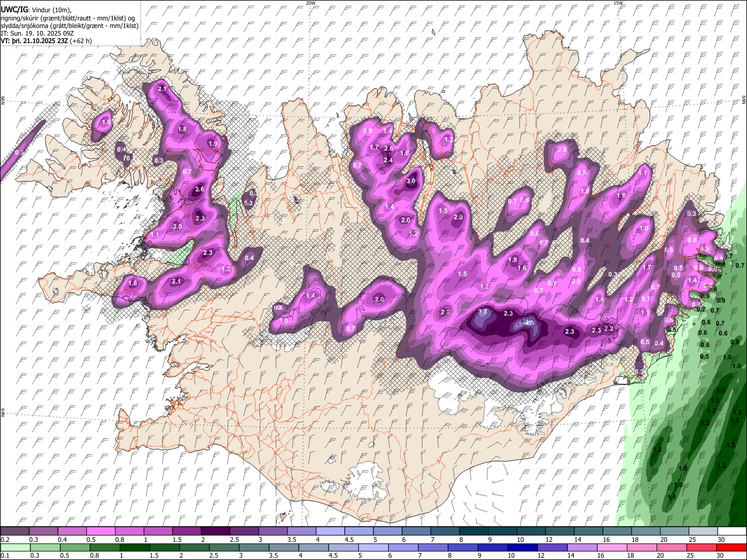Click upper legend swatch between 8 and 9
Image resolution: width=747 pixels, height=560 pixels.
474,531
